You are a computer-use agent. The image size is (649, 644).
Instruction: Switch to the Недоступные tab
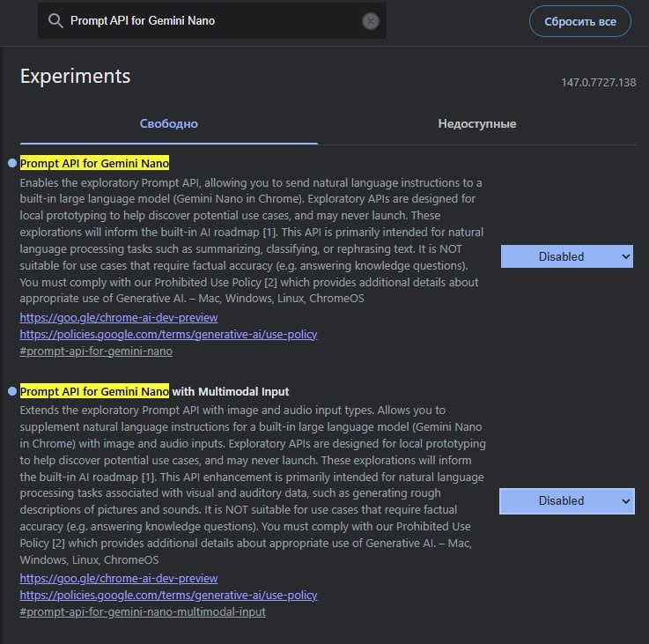(476, 123)
